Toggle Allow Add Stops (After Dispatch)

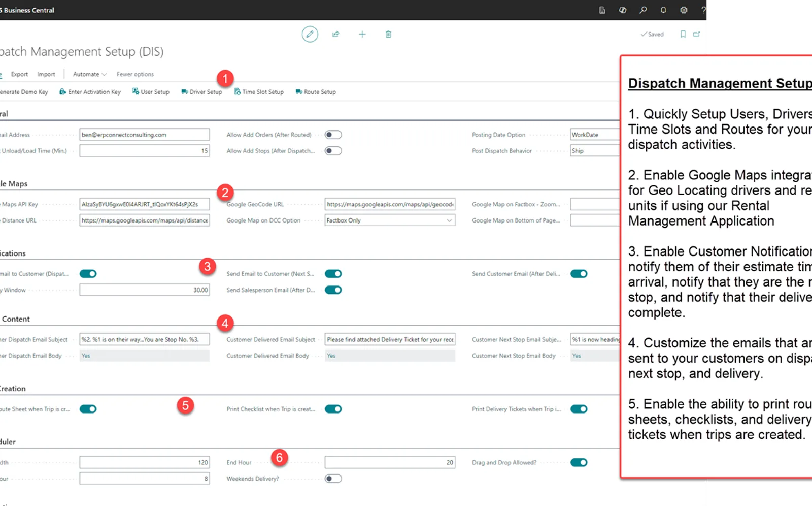[x=333, y=151]
